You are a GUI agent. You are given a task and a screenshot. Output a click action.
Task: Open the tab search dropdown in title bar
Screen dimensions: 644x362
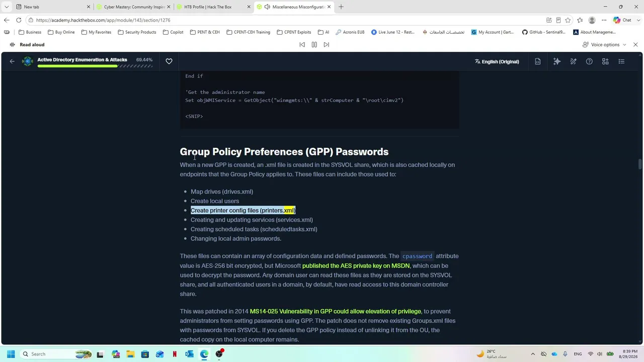[x=6, y=7]
